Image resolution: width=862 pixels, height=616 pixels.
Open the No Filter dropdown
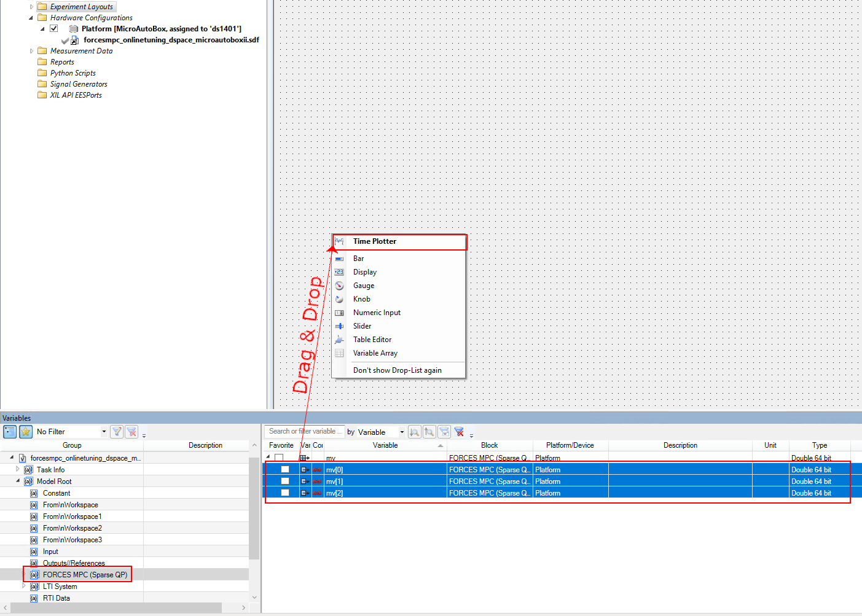click(104, 432)
